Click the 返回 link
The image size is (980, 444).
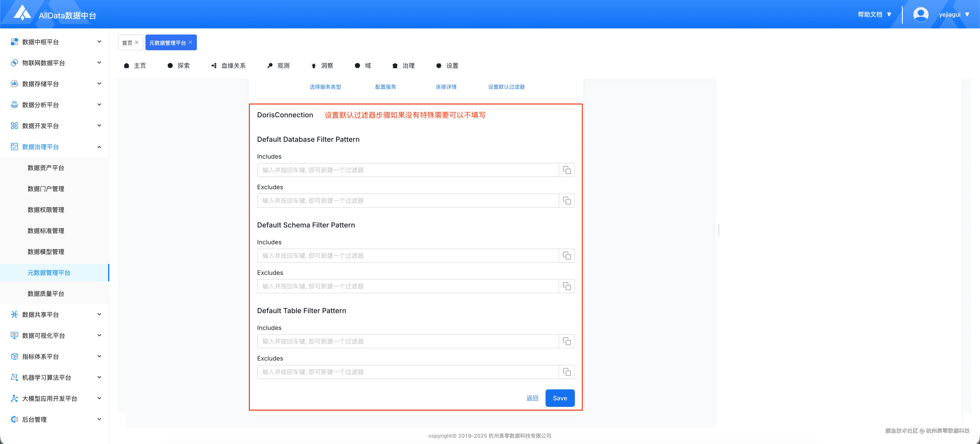(532, 398)
